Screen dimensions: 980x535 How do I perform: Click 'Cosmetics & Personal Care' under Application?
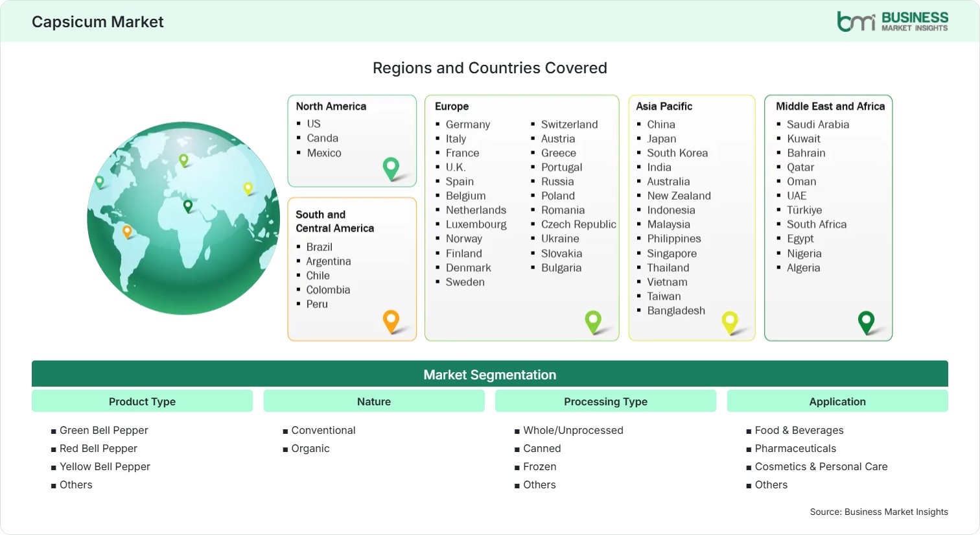(821, 466)
